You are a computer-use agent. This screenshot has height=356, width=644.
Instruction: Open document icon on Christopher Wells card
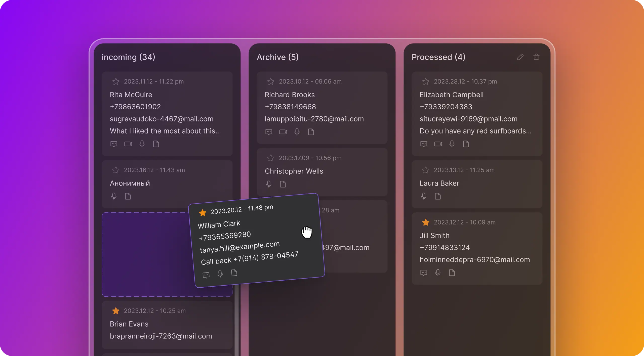(x=283, y=184)
